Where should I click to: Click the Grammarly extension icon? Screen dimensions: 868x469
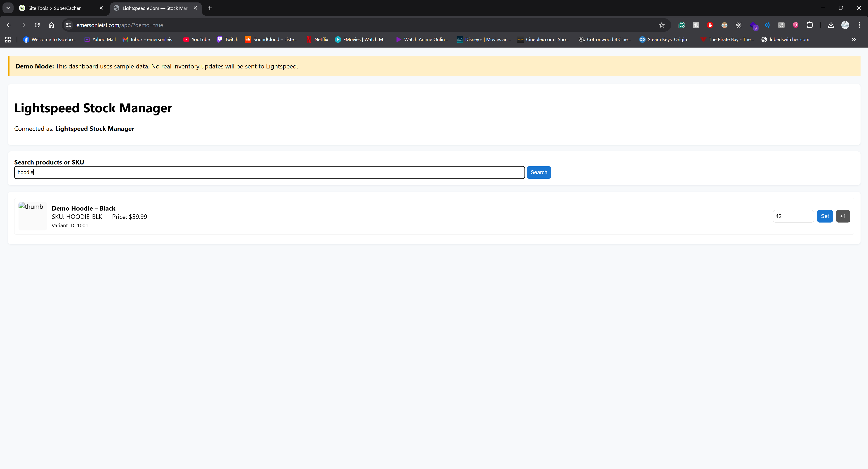[x=681, y=25]
